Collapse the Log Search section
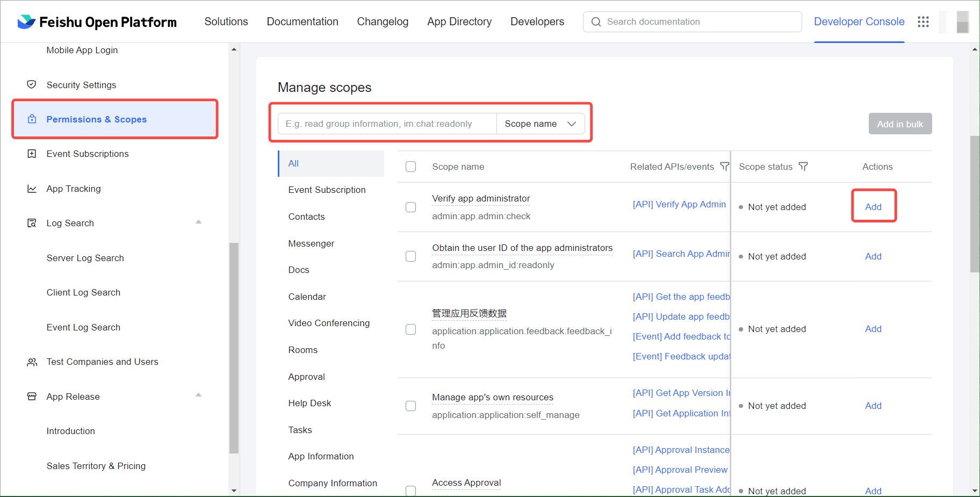Screen dimensions: 980x497 (198, 222)
